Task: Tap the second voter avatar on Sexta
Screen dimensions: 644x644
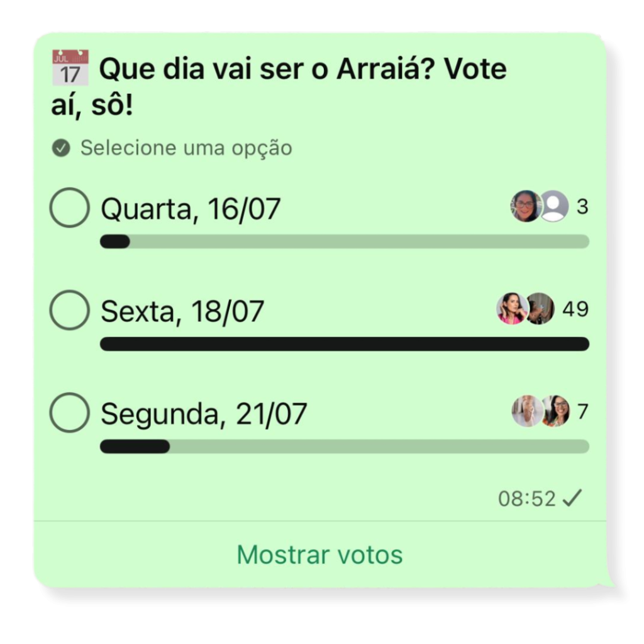Action: (540, 308)
